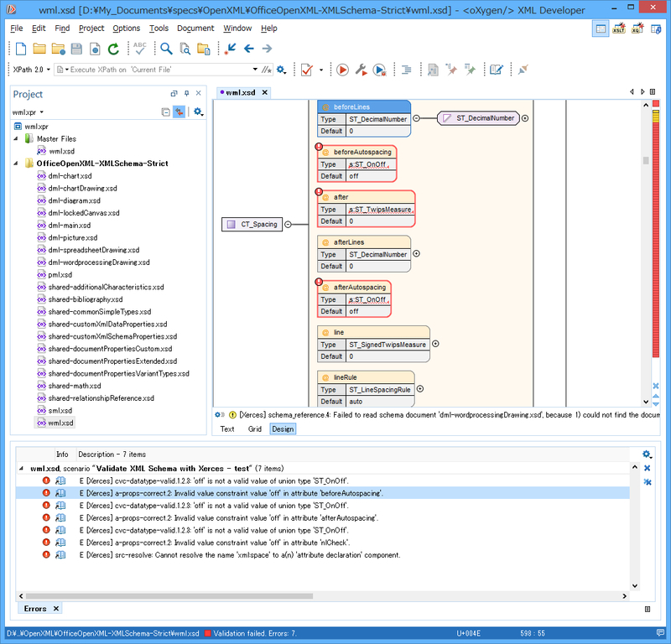Switch to the XQuery Debugger perspective icon

[637, 27]
